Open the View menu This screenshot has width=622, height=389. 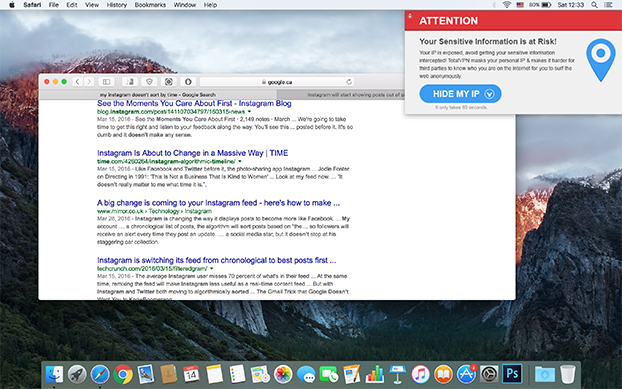pyautogui.click(x=92, y=5)
